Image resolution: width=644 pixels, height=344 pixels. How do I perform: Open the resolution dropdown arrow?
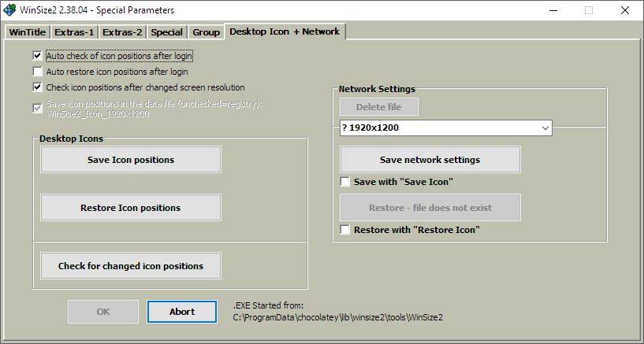545,128
